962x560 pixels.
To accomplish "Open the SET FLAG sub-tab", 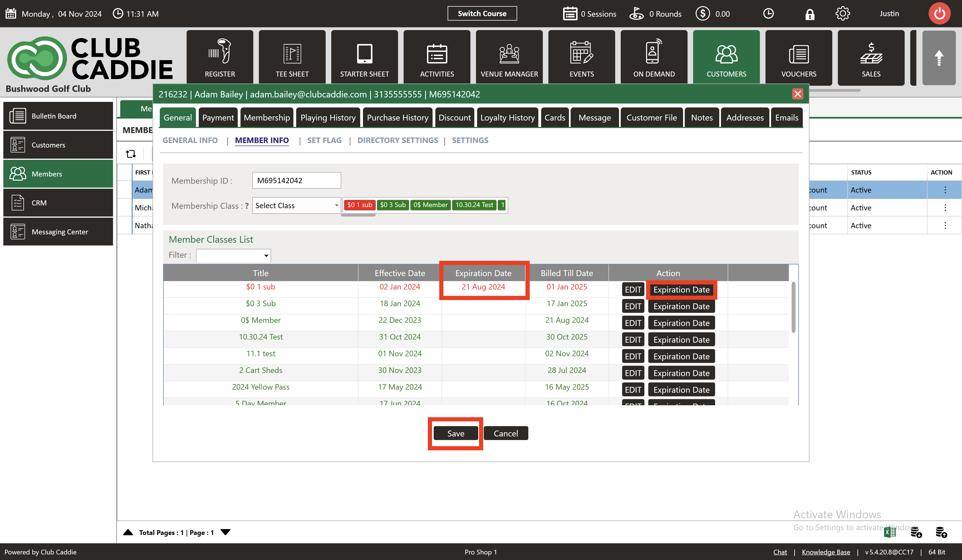I will click(324, 140).
